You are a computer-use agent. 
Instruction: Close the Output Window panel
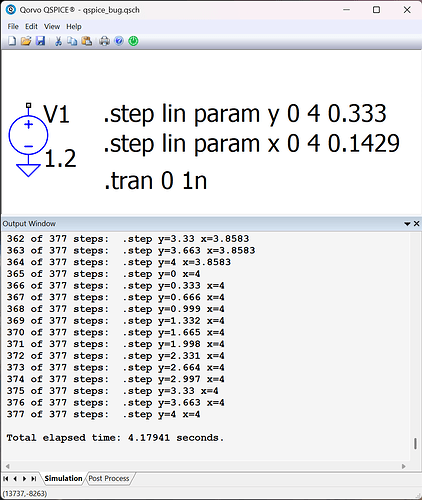pyautogui.click(x=416, y=223)
